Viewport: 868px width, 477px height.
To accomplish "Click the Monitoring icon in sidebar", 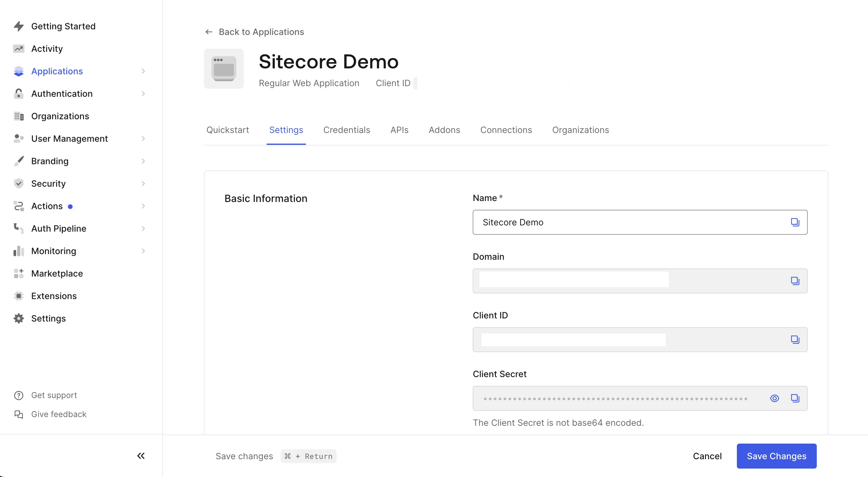I will (x=18, y=251).
